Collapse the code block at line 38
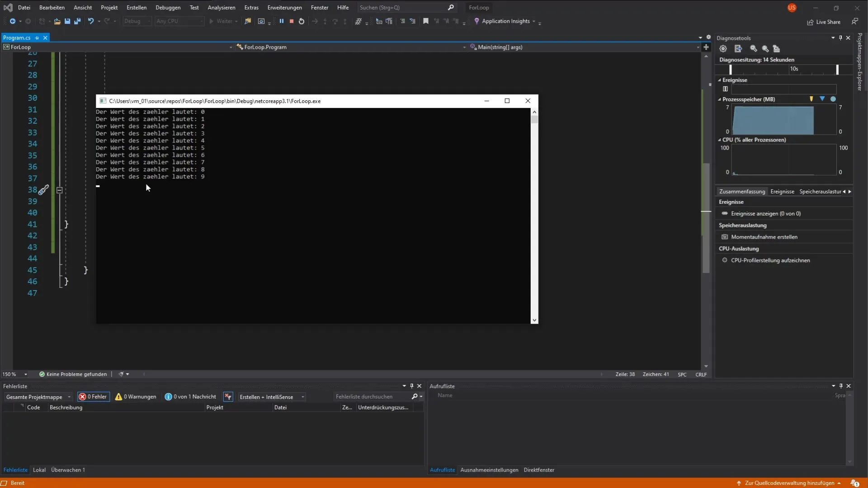Viewport: 868px width, 488px height. click(x=59, y=190)
